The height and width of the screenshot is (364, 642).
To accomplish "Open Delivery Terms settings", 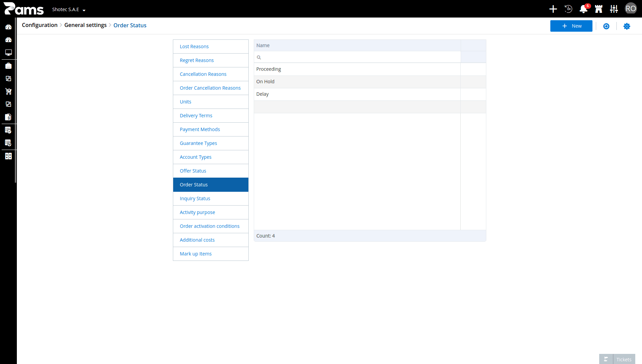I will coord(211,116).
